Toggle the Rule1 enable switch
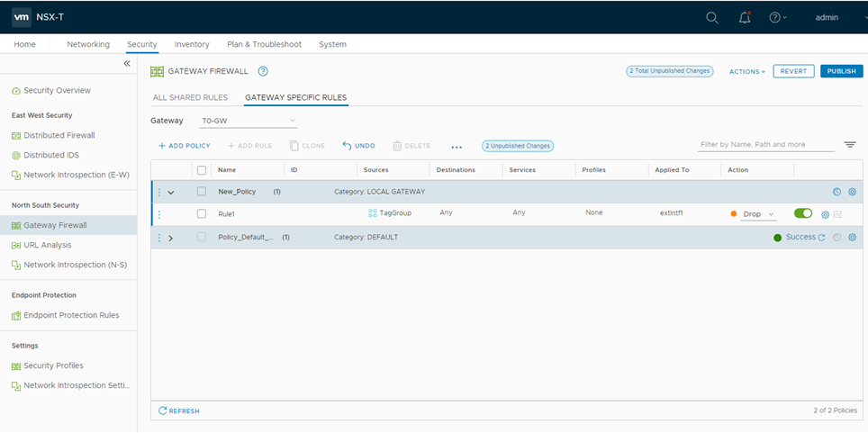This screenshot has height=433, width=868. 802,213
